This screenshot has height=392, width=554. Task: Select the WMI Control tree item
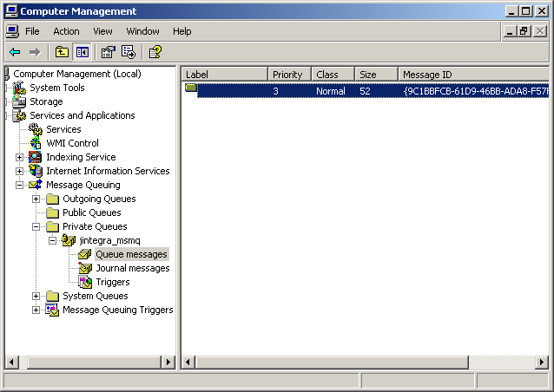(x=72, y=143)
